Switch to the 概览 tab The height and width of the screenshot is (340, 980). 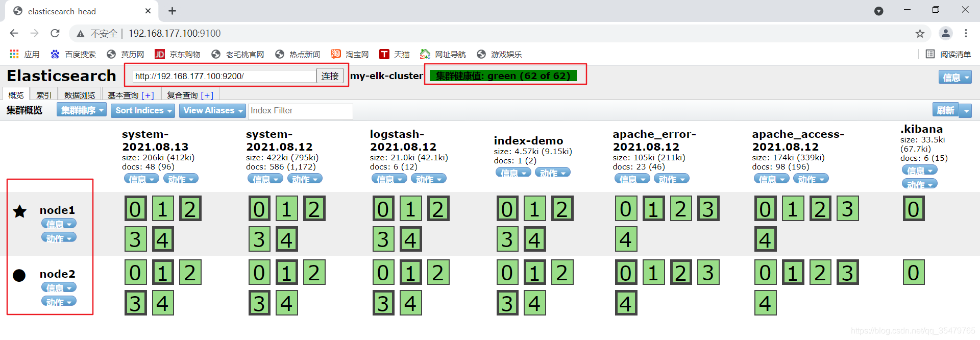pyautogui.click(x=16, y=94)
